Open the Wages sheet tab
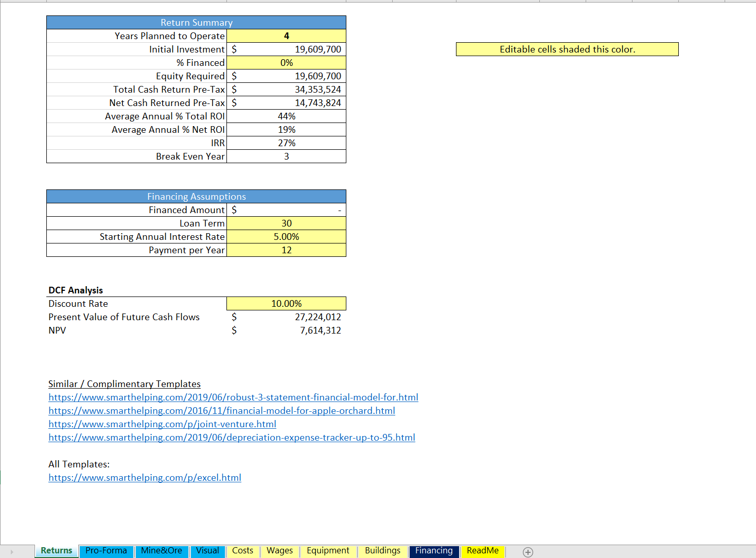 pyautogui.click(x=279, y=551)
